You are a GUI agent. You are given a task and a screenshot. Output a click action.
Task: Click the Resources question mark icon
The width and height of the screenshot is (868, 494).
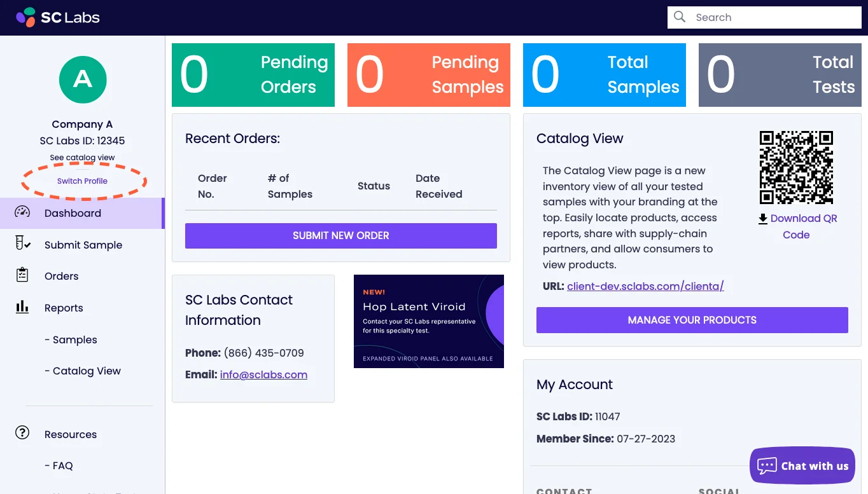point(22,433)
